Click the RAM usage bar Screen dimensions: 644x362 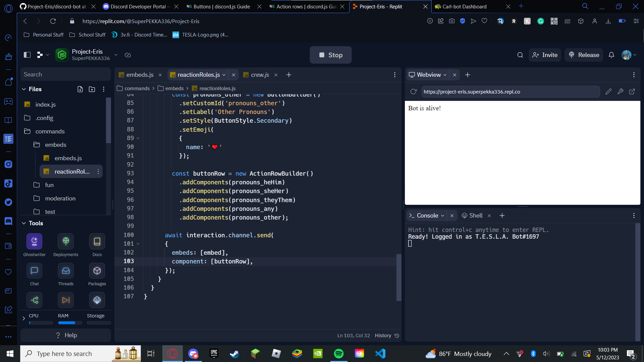click(70, 323)
